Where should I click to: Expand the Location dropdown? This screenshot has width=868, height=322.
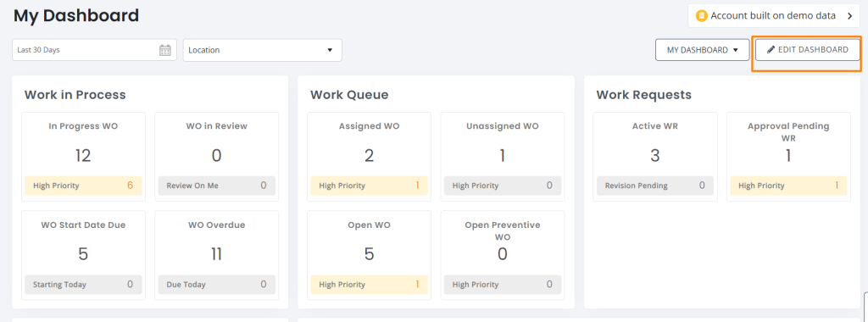pos(263,50)
